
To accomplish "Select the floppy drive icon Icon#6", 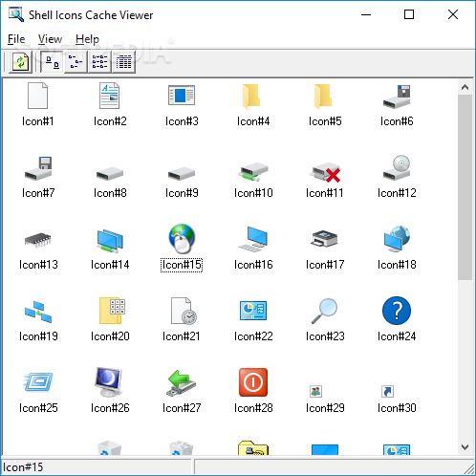I will point(397,97).
